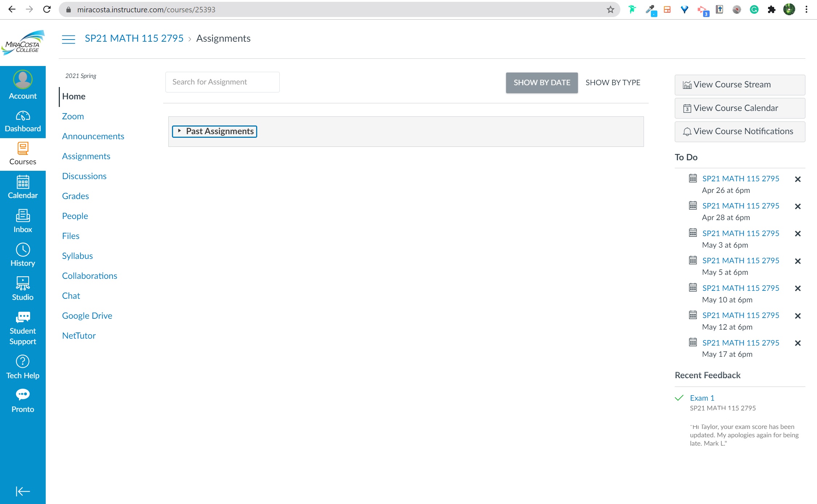Open the Grades course menu item
Image resolution: width=817 pixels, height=504 pixels.
(75, 196)
